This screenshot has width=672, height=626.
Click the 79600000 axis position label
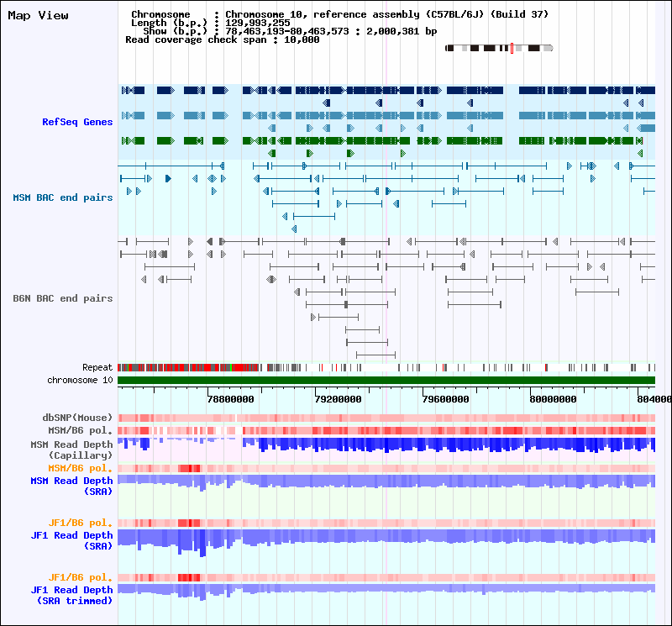[446, 399]
